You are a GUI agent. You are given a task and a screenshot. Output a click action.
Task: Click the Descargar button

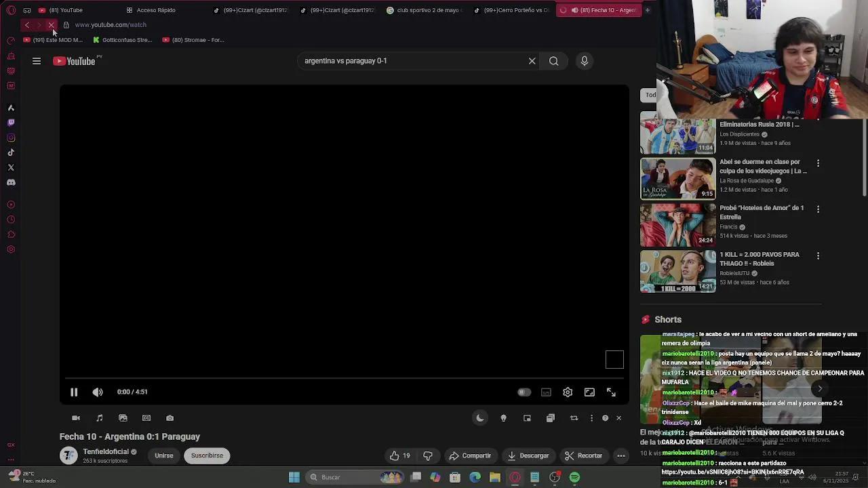(x=528, y=456)
